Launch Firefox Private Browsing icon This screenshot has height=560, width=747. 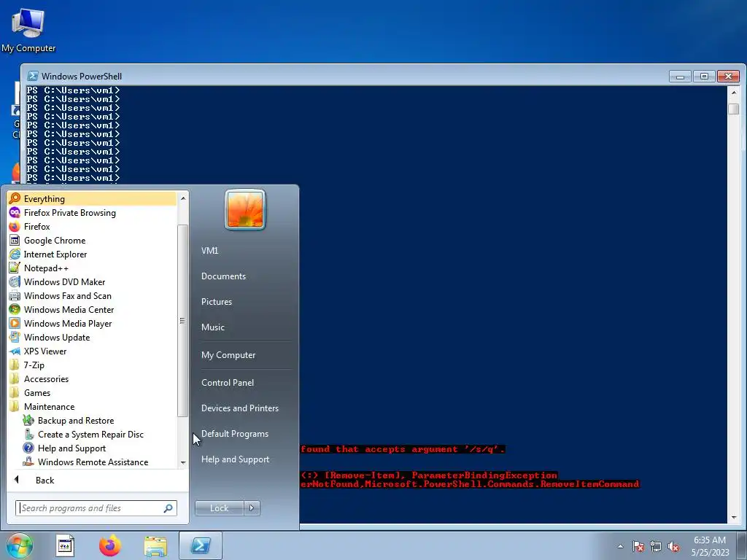point(15,212)
